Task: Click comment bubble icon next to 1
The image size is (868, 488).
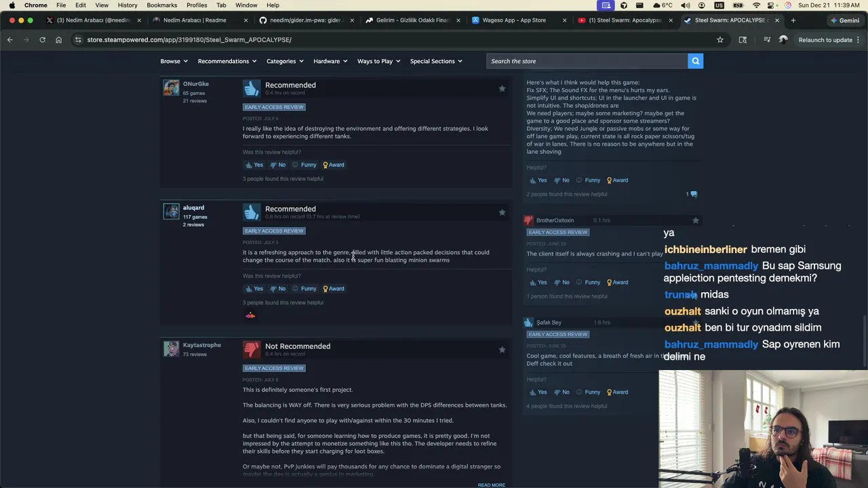Action: [x=694, y=195]
